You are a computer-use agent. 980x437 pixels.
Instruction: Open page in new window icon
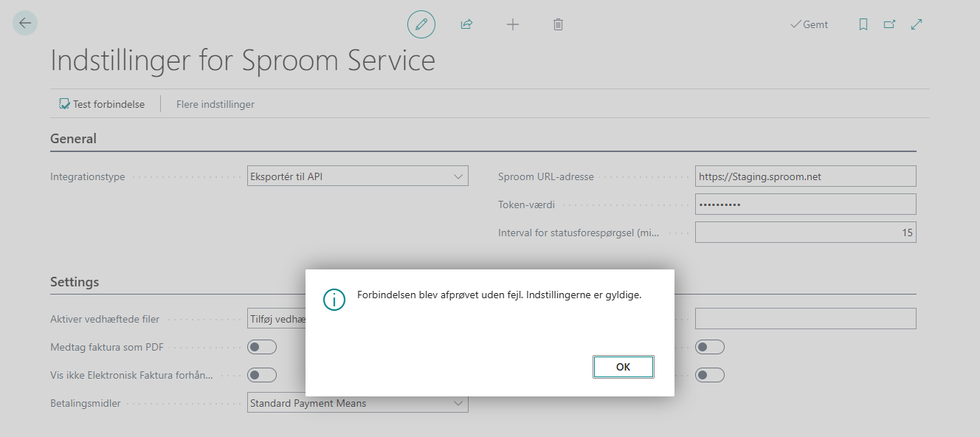[890, 24]
